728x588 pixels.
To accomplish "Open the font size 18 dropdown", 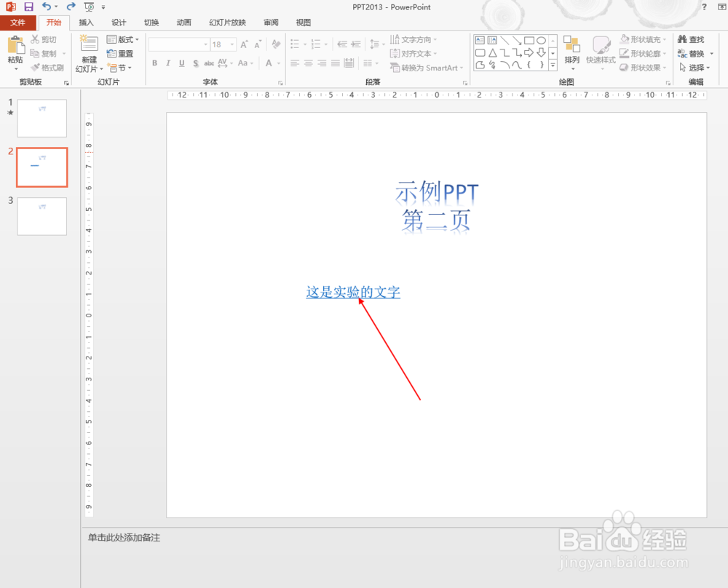I will (232, 44).
